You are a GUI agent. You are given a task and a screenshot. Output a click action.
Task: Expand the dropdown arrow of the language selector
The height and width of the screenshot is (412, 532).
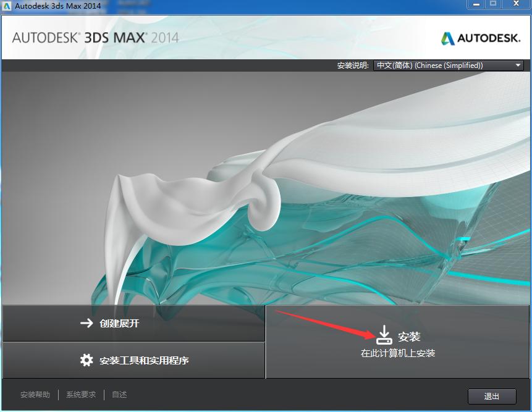(x=518, y=65)
